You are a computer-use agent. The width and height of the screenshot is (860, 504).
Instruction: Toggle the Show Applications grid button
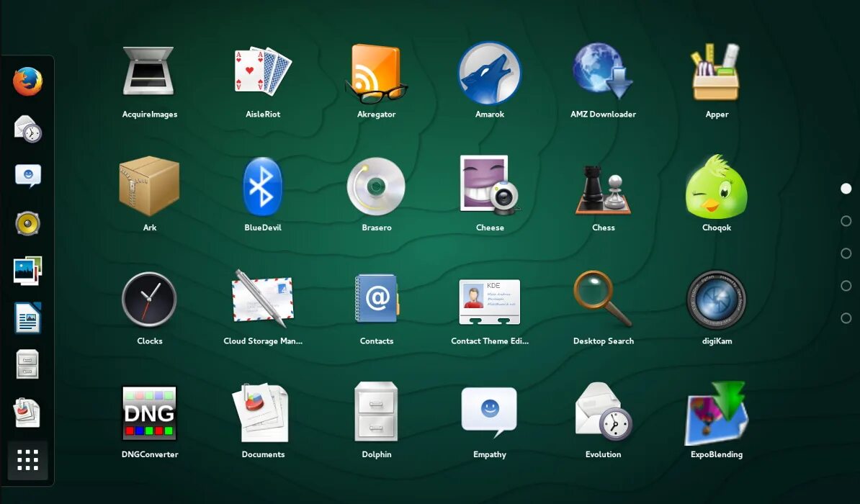(x=27, y=460)
